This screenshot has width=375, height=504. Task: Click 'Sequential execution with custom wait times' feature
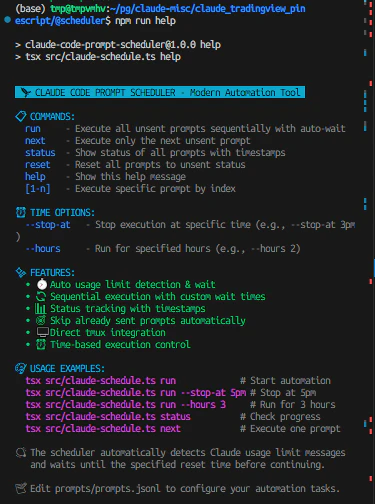158,296
